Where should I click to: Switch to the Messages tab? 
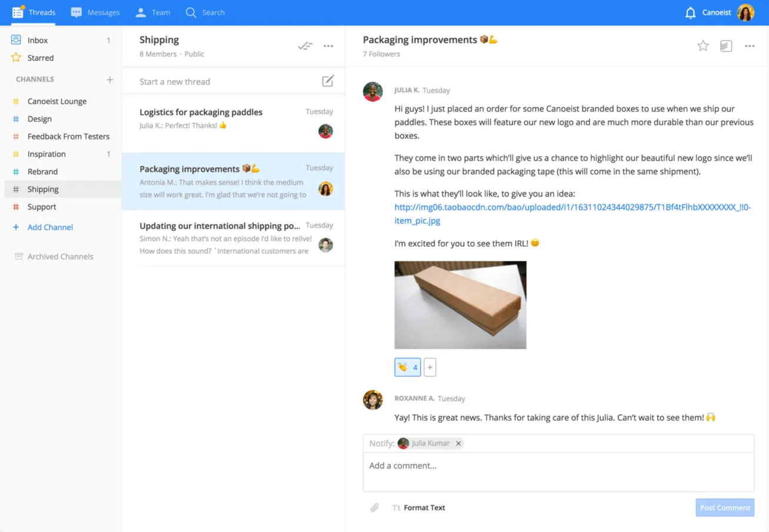point(95,12)
